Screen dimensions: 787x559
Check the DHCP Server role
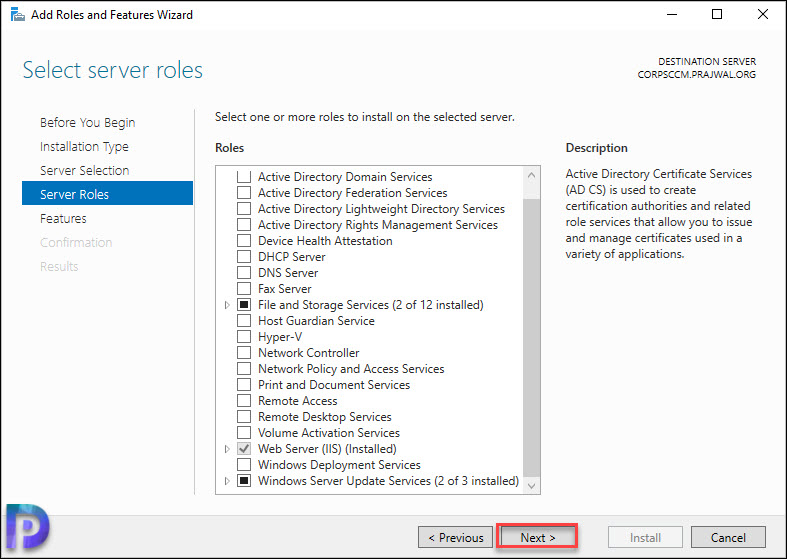[x=244, y=257]
